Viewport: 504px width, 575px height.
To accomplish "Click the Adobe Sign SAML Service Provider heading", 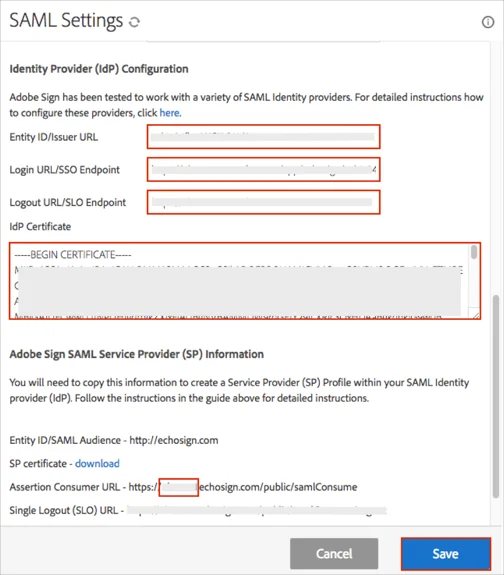I will [x=136, y=354].
